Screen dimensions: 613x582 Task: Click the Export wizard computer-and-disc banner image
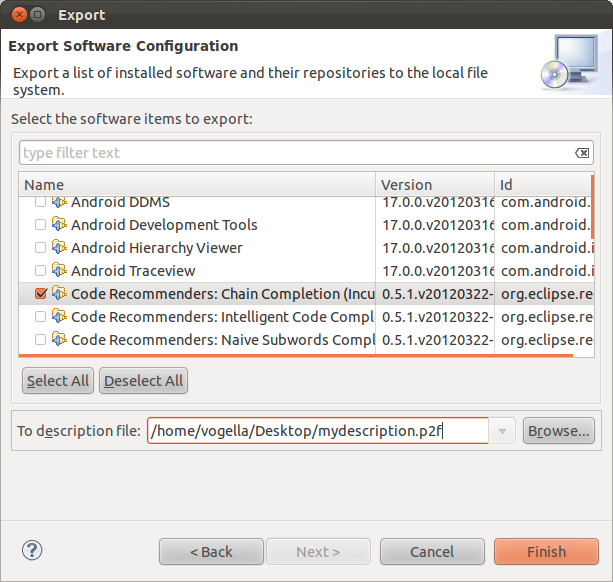tap(571, 63)
